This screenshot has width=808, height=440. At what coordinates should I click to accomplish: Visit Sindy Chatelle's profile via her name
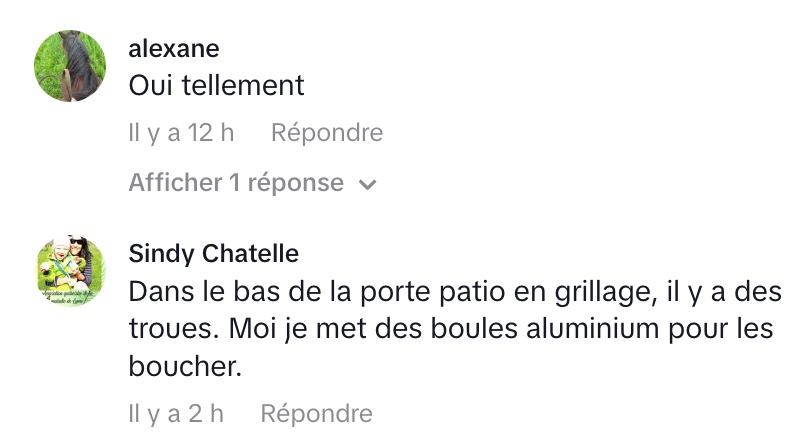coord(214,254)
